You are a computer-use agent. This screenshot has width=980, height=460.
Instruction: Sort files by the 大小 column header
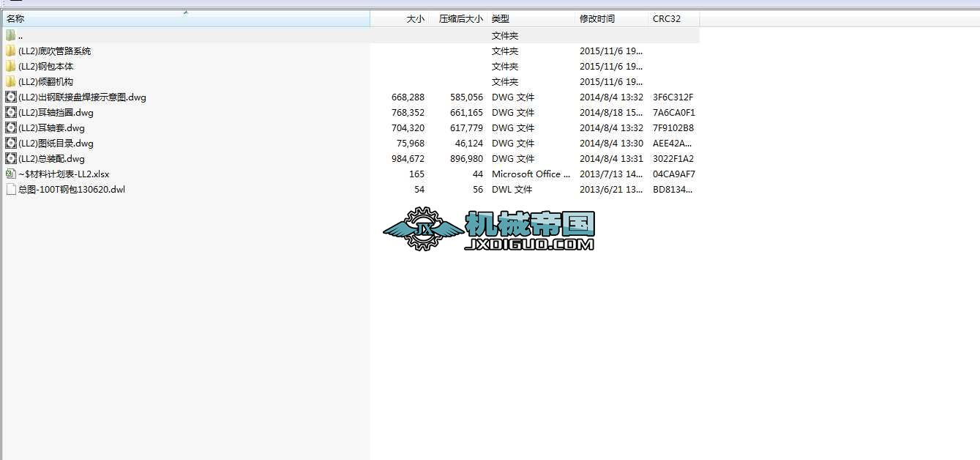[x=414, y=18]
